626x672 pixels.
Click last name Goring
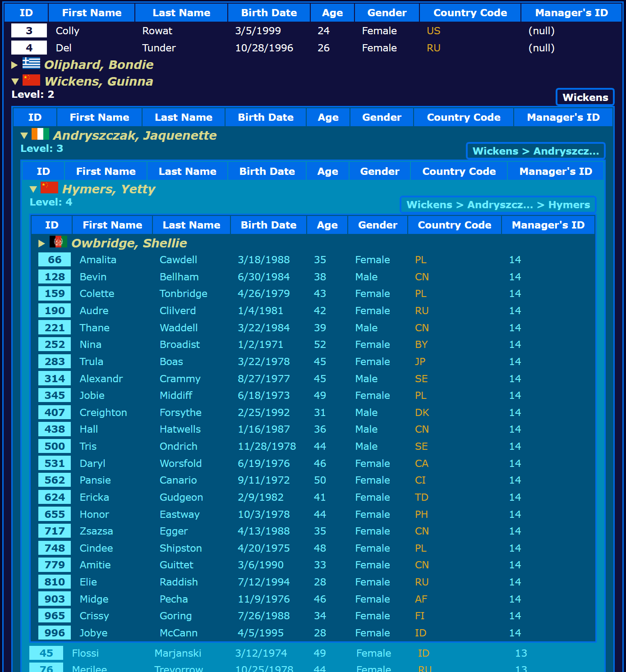point(175,616)
